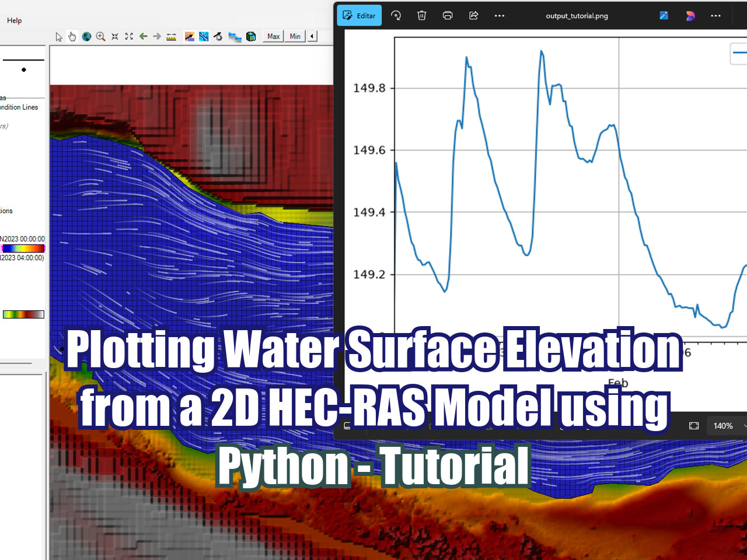The width and height of the screenshot is (747, 560).
Task: Click the Max button in the toolbar
Action: (x=273, y=36)
